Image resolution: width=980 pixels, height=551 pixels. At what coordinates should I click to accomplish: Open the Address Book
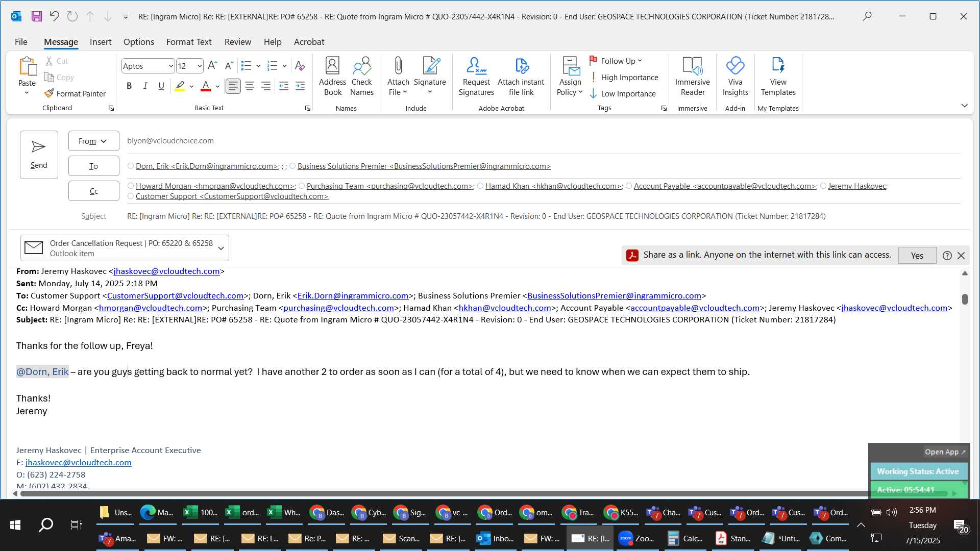[x=332, y=76]
